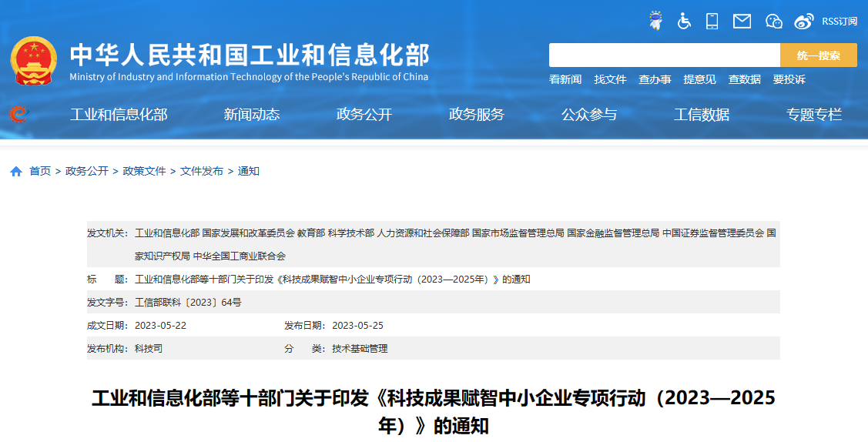The height and width of the screenshot is (442, 868).
Task: Click the home icon in breadcrumb
Action: [16, 172]
